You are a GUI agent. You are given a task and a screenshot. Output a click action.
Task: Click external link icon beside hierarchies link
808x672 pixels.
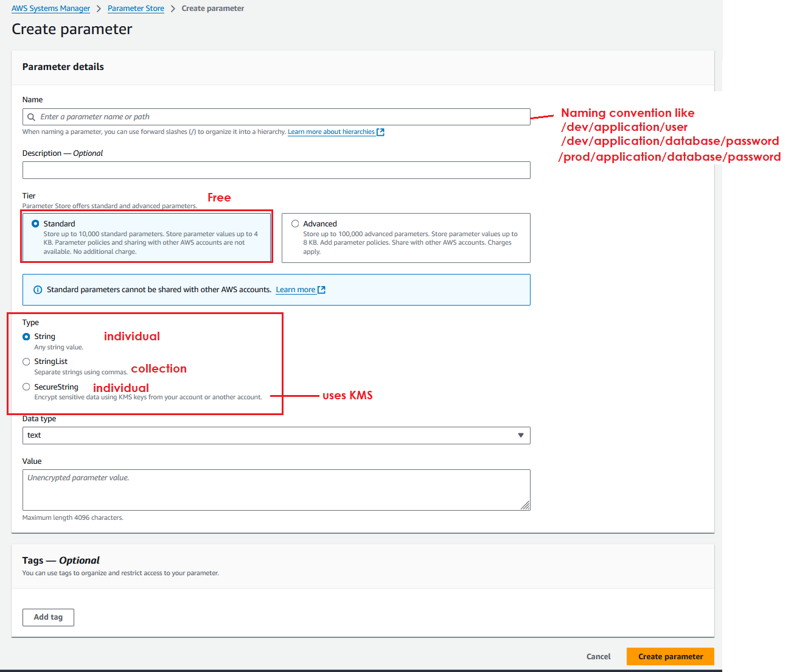(380, 132)
